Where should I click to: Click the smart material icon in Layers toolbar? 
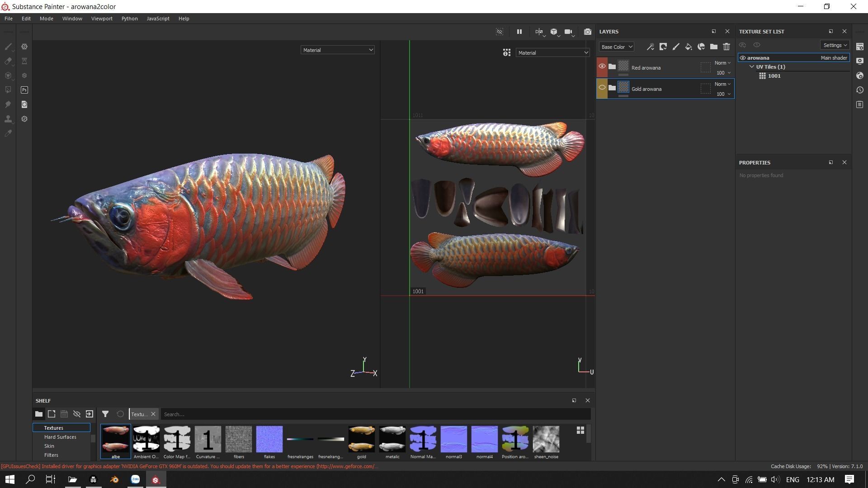click(701, 47)
